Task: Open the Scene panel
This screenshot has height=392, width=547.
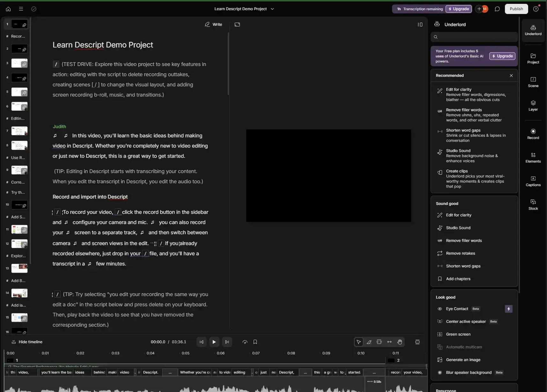Action: point(533,82)
